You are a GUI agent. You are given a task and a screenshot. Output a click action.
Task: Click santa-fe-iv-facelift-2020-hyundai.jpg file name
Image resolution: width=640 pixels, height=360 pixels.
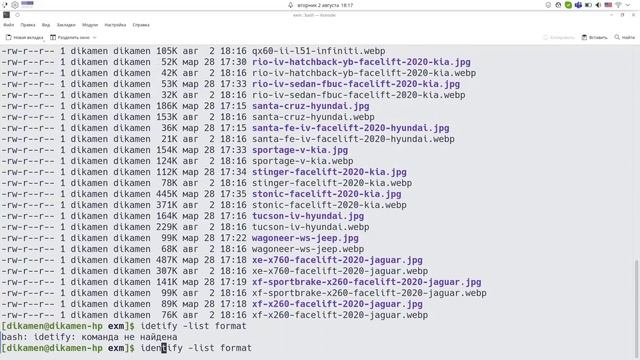(351, 128)
